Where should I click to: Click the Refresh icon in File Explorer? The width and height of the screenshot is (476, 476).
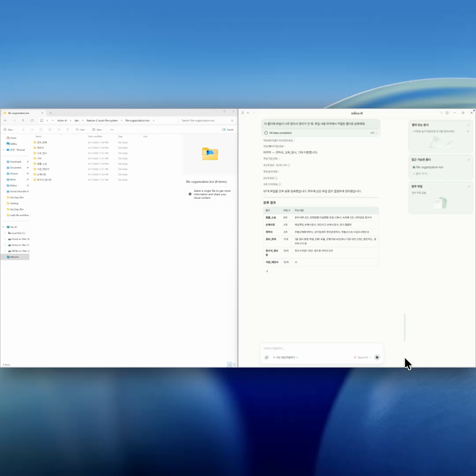tap(32, 120)
